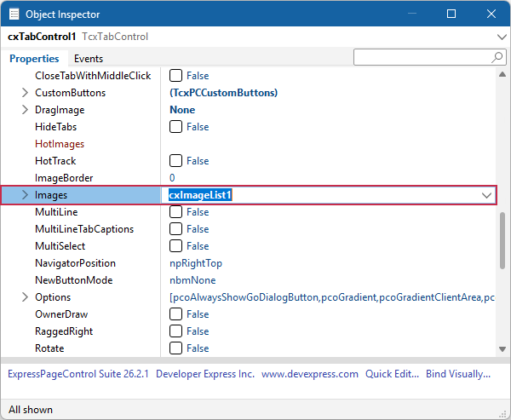511x420 pixels.
Task: Click the DragImage value None
Action: coord(182,110)
